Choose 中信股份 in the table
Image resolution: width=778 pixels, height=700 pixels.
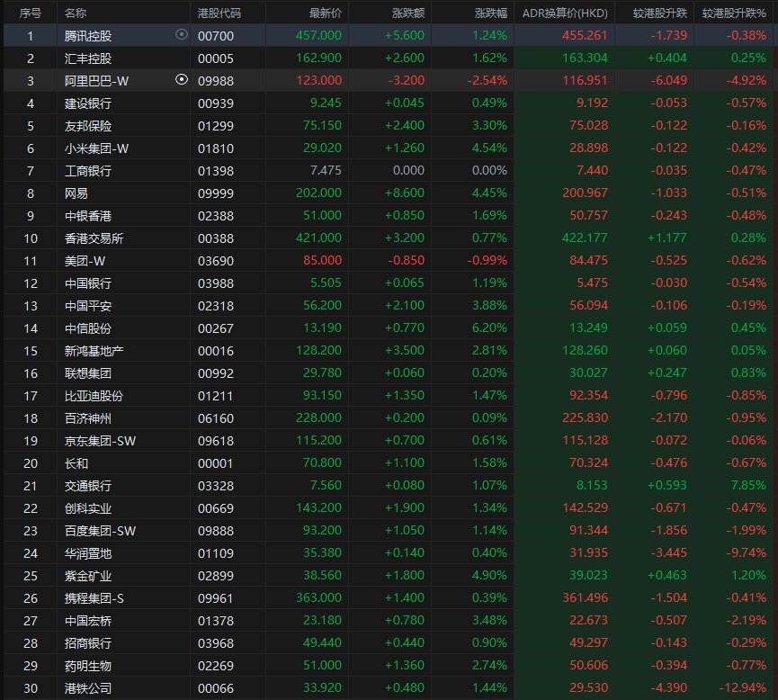point(88,328)
